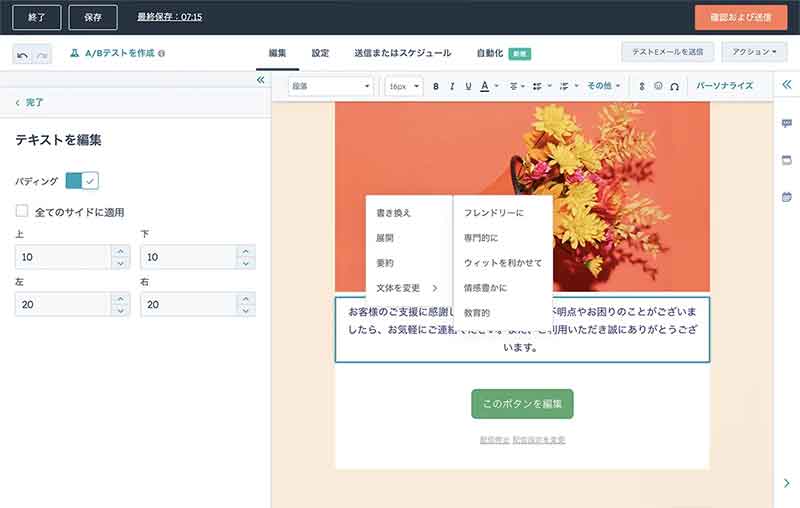
Task: Open line spacing options
Action: click(x=564, y=86)
